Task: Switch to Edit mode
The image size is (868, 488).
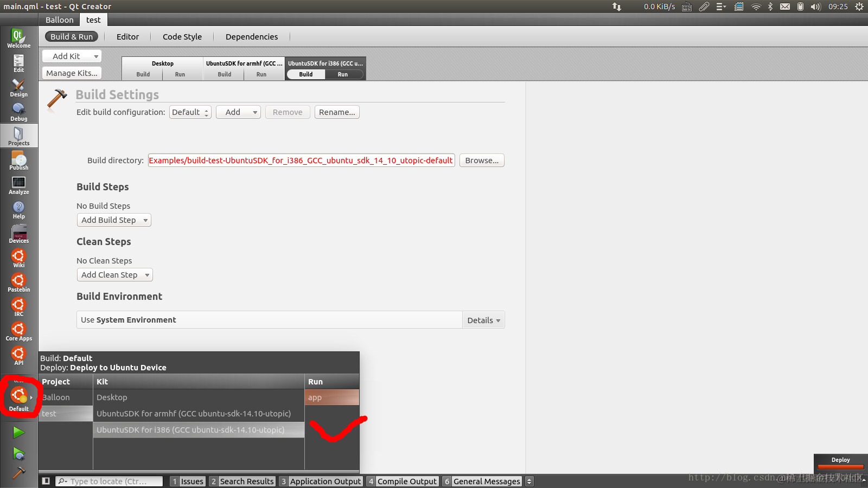Action: [x=18, y=63]
